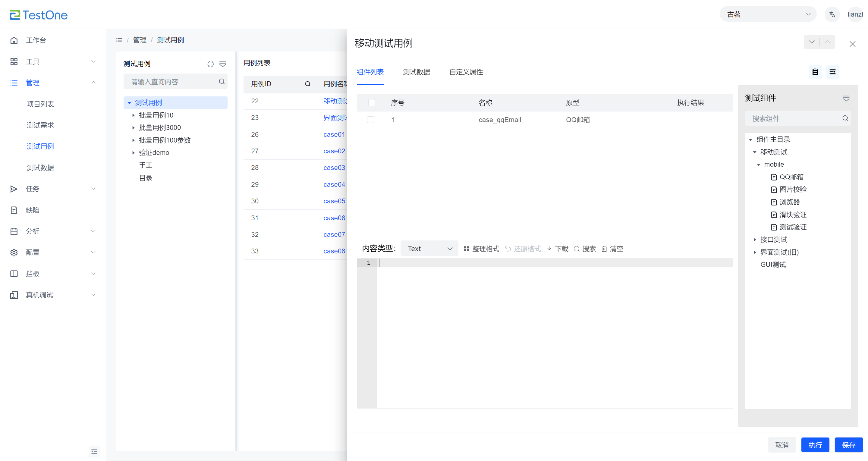The image size is (868, 461).
Task: Click the search icon in 请输入查询内容 box
Action: pos(222,82)
